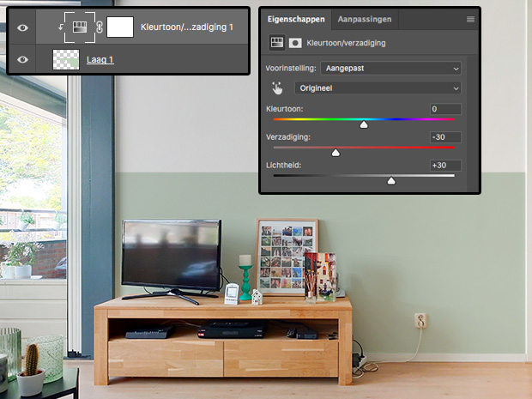The image size is (532, 399).
Task: Click the Verzadiging value field
Action: click(x=445, y=137)
